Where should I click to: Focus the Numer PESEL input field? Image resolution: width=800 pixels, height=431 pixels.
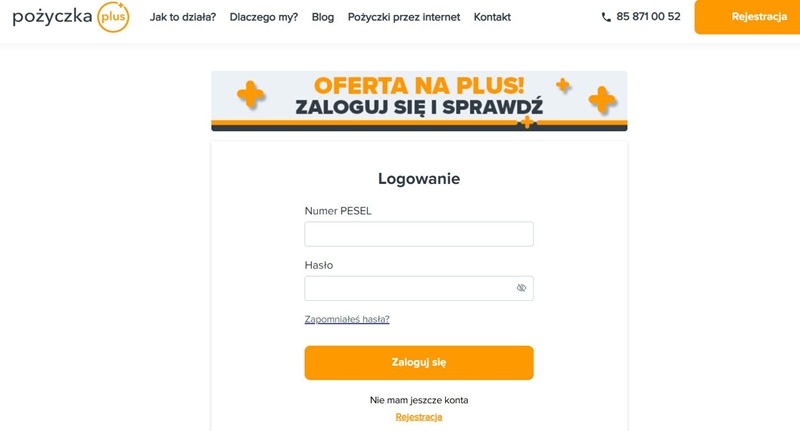(419, 234)
